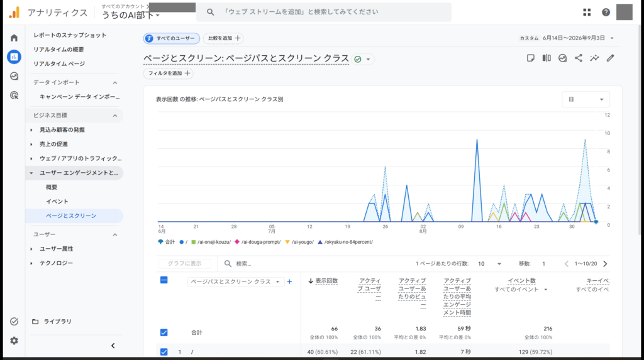Uncheck the row 1 "/" checkbox

pyautogui.click(x=164, y=352)
